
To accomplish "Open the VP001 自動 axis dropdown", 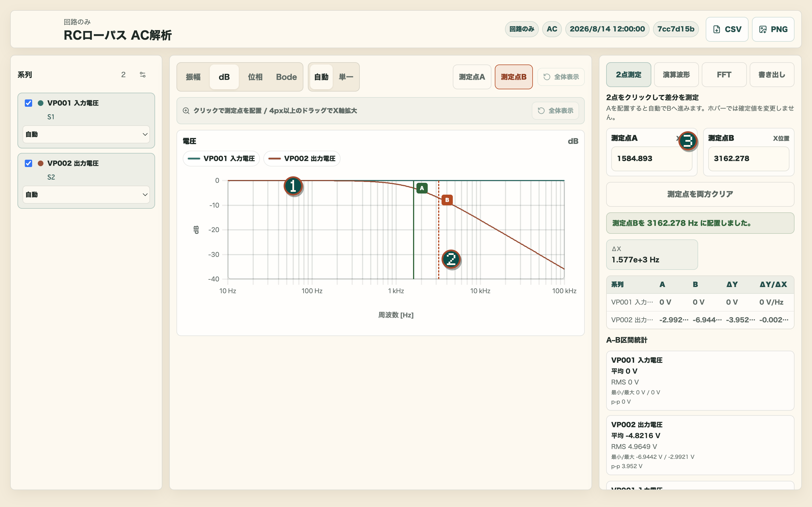I will [x=86, y=134].
